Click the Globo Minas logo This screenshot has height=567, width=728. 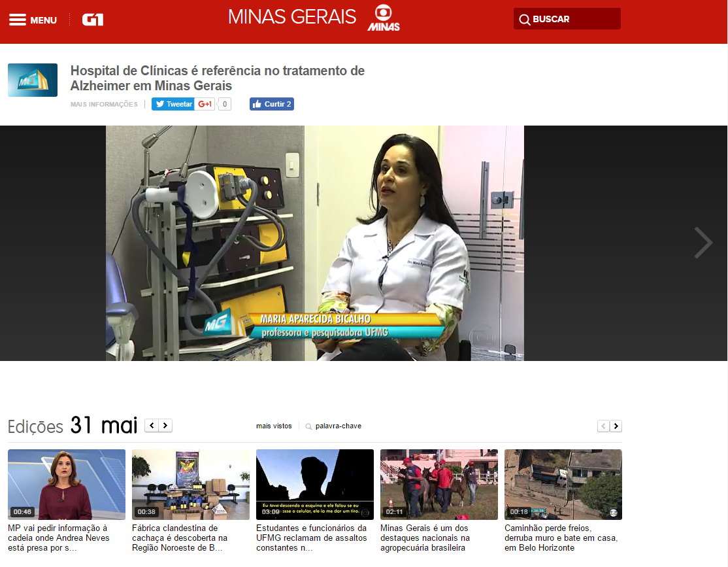(384, 18)
